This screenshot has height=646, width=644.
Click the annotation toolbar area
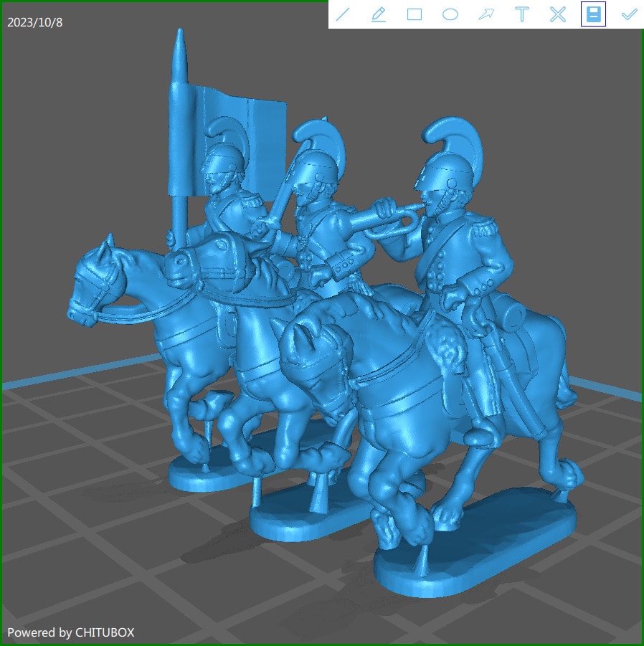coord(485,14)
